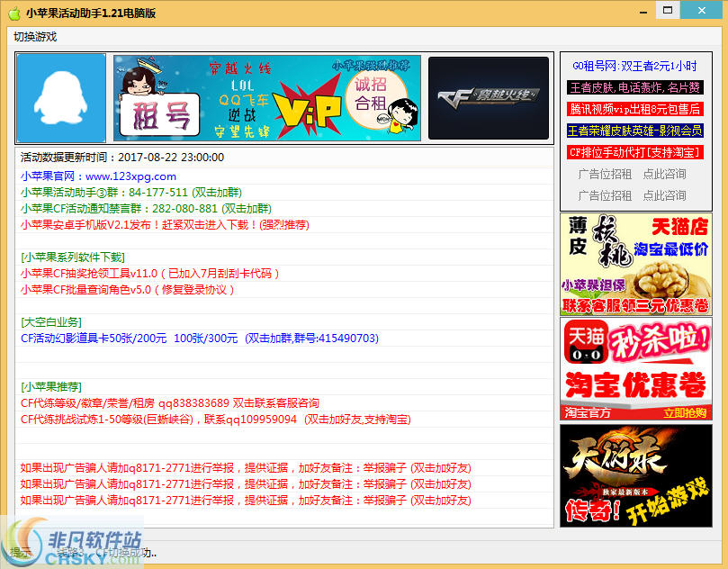Click the GO租号网 双王者 ad link
Image resolution: width=728 pixels, height=569 pixels.
pyautogui.click(x=635, y=68)
